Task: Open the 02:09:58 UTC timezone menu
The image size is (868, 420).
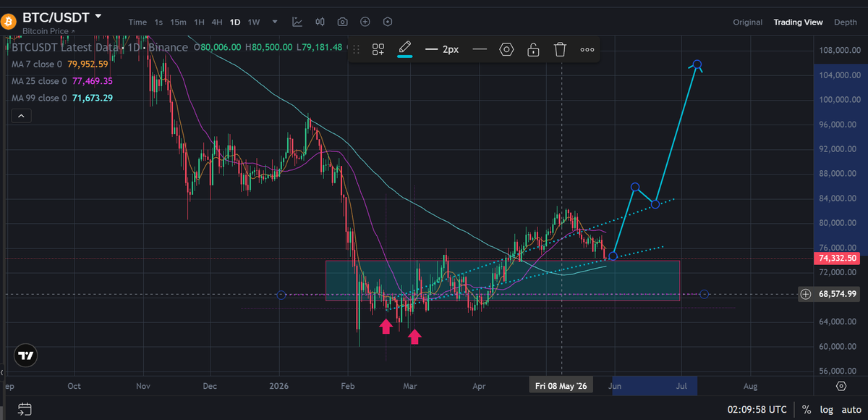Action: tap(757, 409)
